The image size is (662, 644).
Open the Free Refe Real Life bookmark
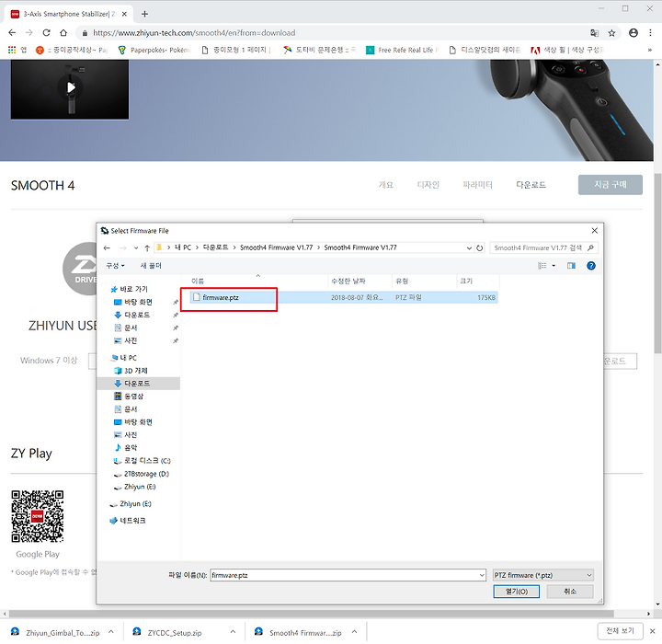tap(403, 50)
